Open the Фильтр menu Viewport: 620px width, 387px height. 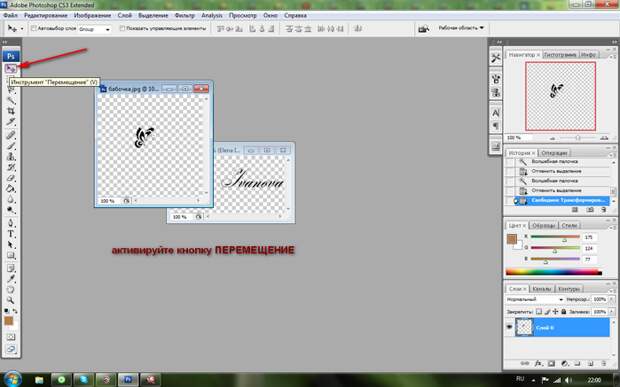coord(185,15)
